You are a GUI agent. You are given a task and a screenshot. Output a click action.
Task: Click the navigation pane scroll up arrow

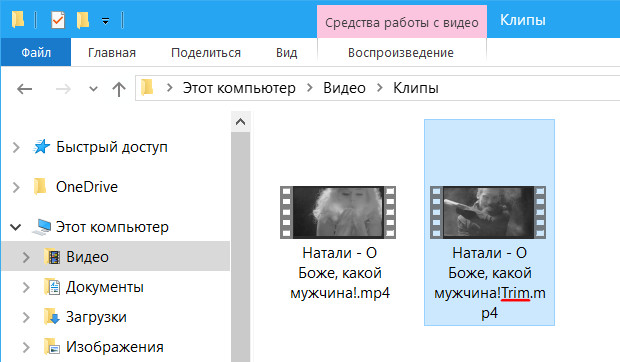click(x=240, y=122)
